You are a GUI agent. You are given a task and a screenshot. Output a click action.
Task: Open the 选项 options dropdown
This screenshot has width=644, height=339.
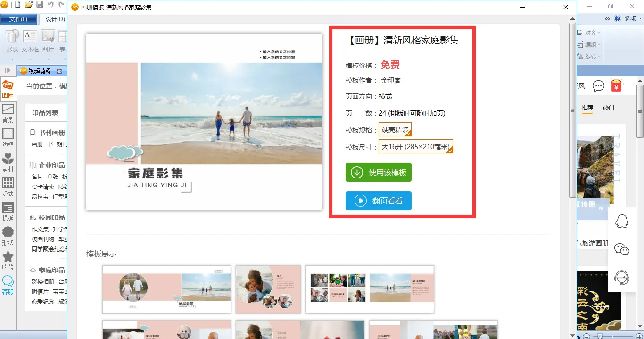click(x=634, y=18)
